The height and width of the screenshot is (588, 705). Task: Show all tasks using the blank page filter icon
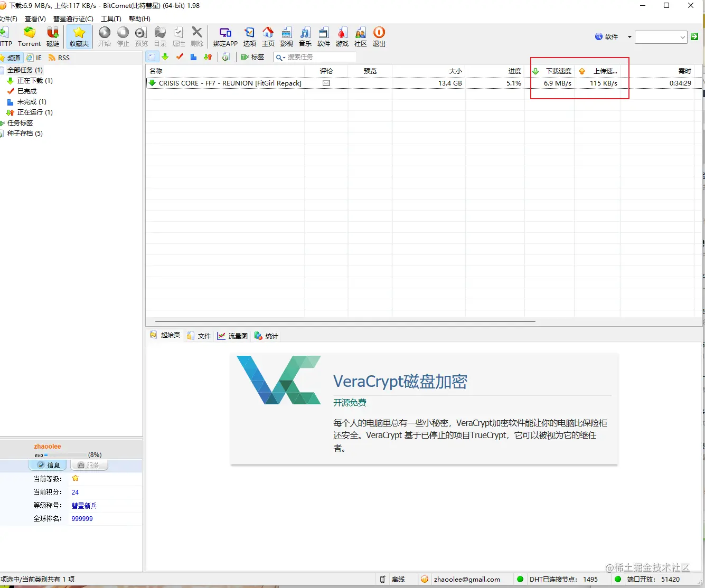pos(152,57)
